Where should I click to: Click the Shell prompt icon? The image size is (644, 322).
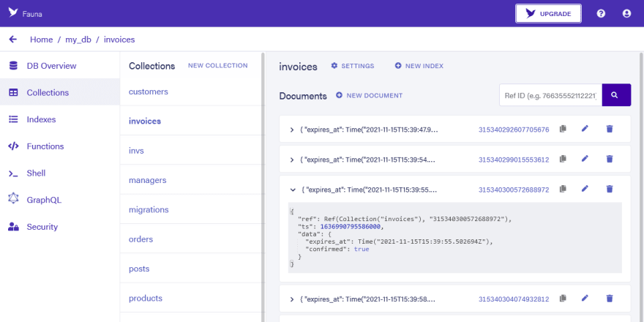click(13, 173)
